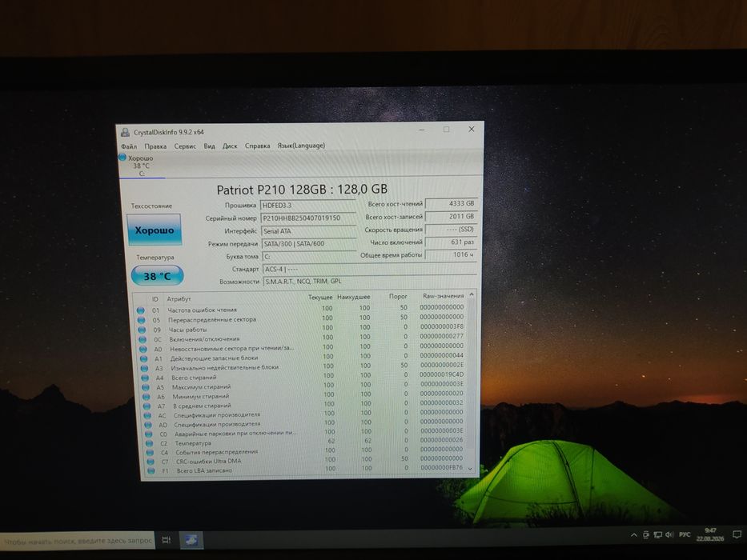Click the 38 °C temperature button
The height and width of the screenshot is (560, 747).
(157, 276)
